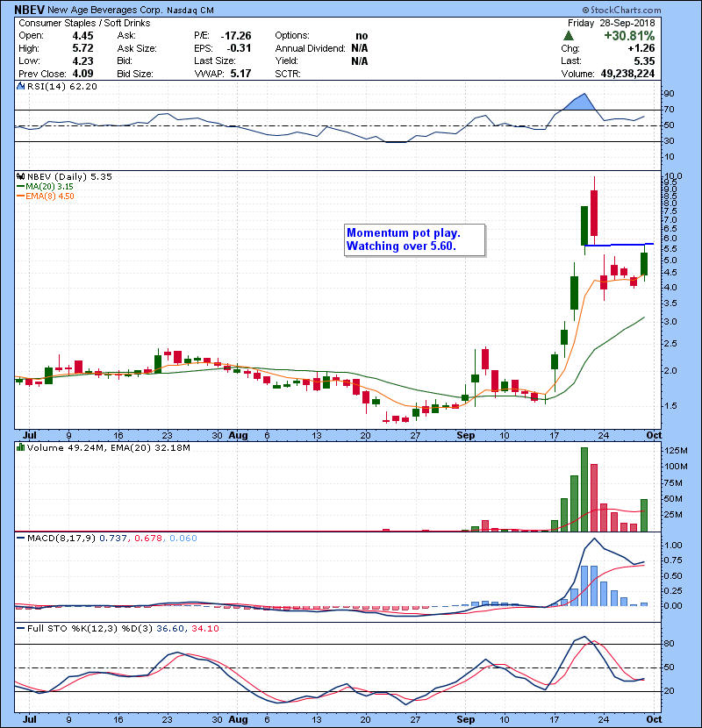Click the New Age Beverages Corp. company name

(x=105, y=11)
